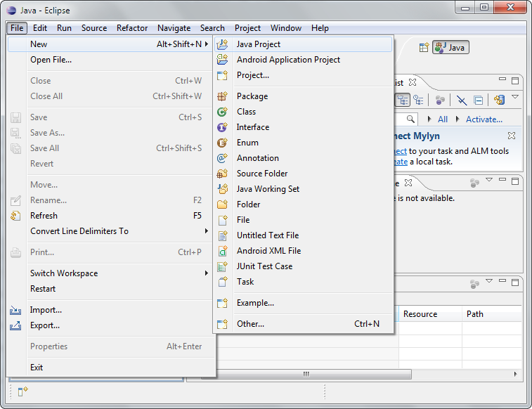Click the Path column header
532x409 pixels.
[x=492, y=314]
